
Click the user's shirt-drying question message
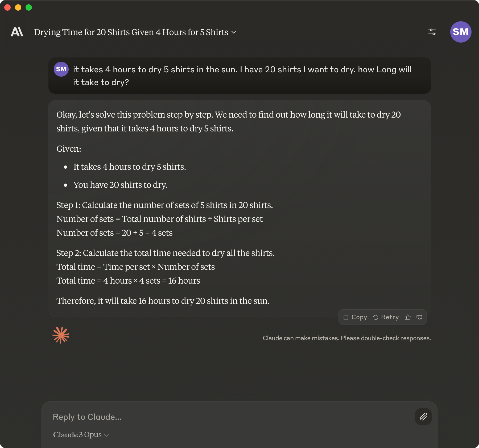point(242,76)
